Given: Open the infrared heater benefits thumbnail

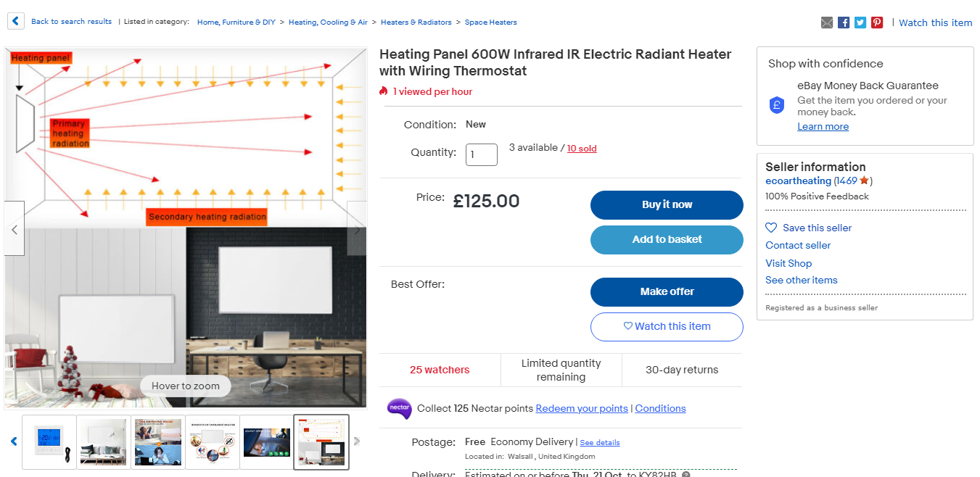Looking at the screenshot, I should [212, 441].
